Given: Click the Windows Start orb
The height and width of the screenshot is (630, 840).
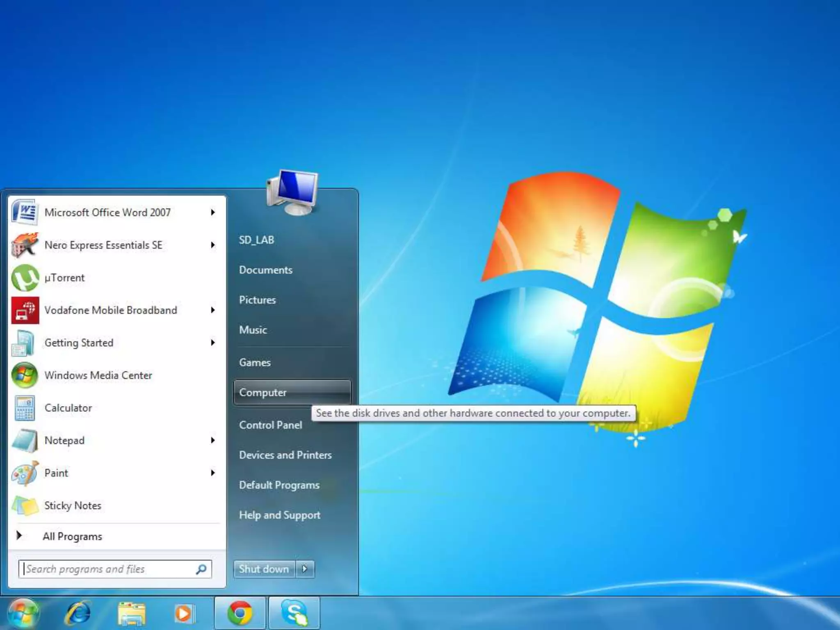Looking at the screenshot, I should tap(23, 614).
